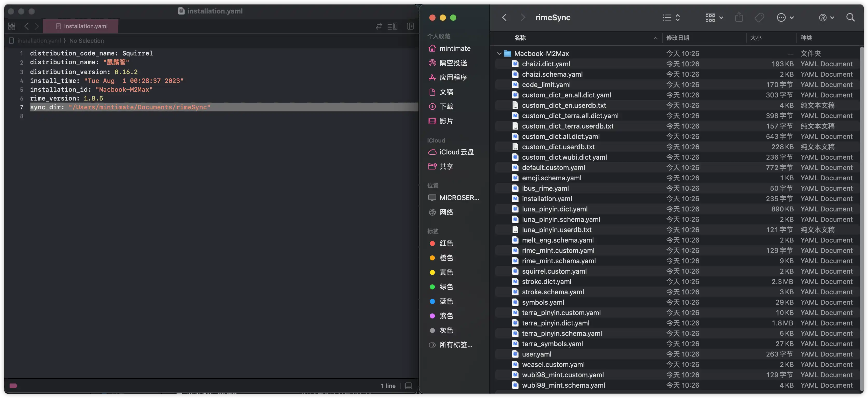Toggle the bottom debug area in the editor
The height and width of the screenshot is (398, 868).
[408, 386]
